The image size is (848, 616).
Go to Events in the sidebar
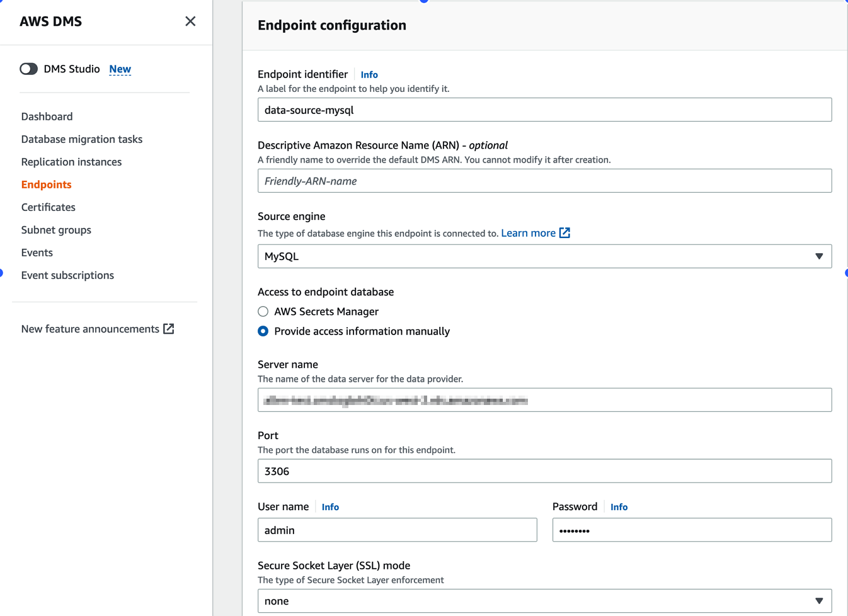[37, 253]
